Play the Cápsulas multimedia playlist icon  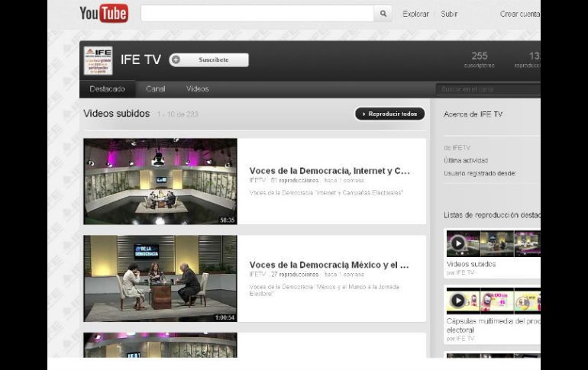457,301
